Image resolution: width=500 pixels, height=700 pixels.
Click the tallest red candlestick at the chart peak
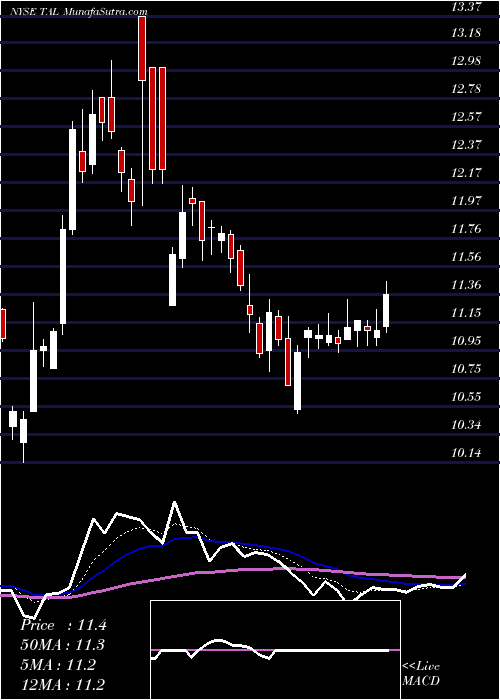(x=142, y=48)
